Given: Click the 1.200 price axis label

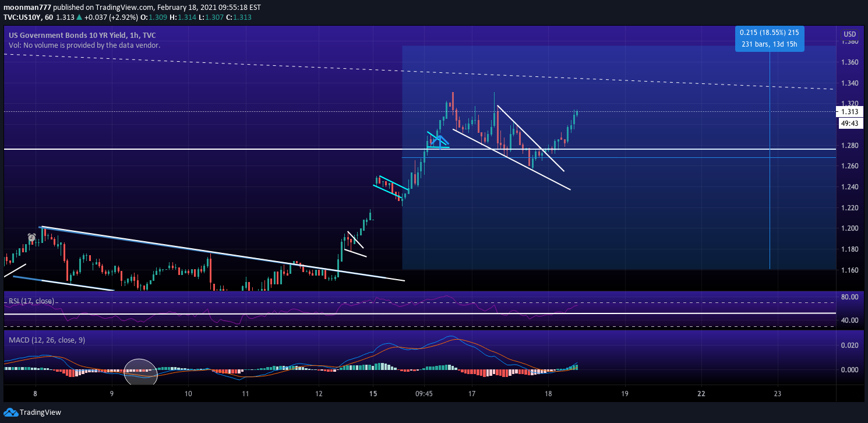Looking at the screenshot, I should click(850, 228).
